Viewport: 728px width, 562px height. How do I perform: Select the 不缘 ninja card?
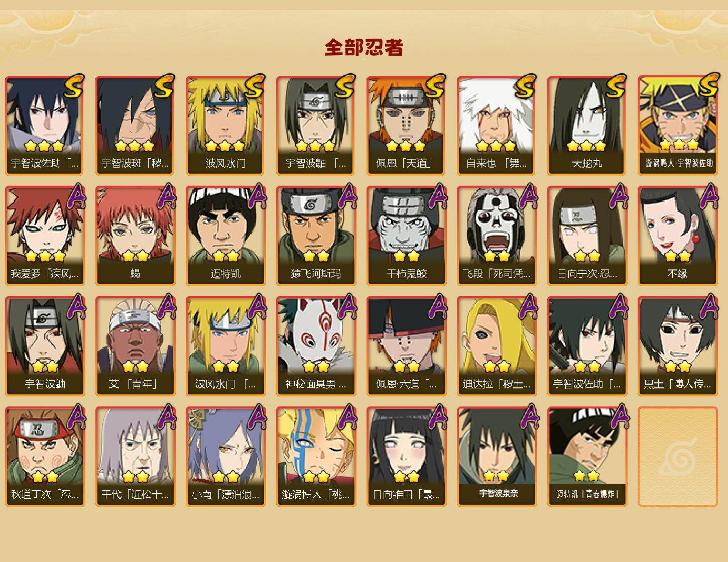coord(677,236)
